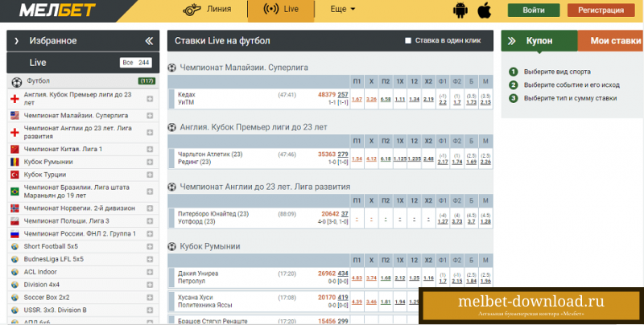
Task: Open more markets 434 for Дакия Унирея
Action: [x=343, y=274]
